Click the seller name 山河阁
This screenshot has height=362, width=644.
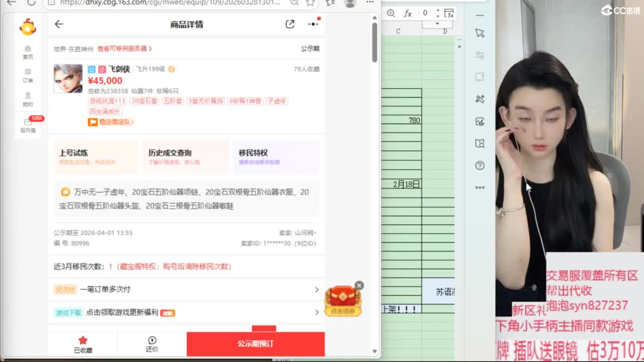[305, 233]
